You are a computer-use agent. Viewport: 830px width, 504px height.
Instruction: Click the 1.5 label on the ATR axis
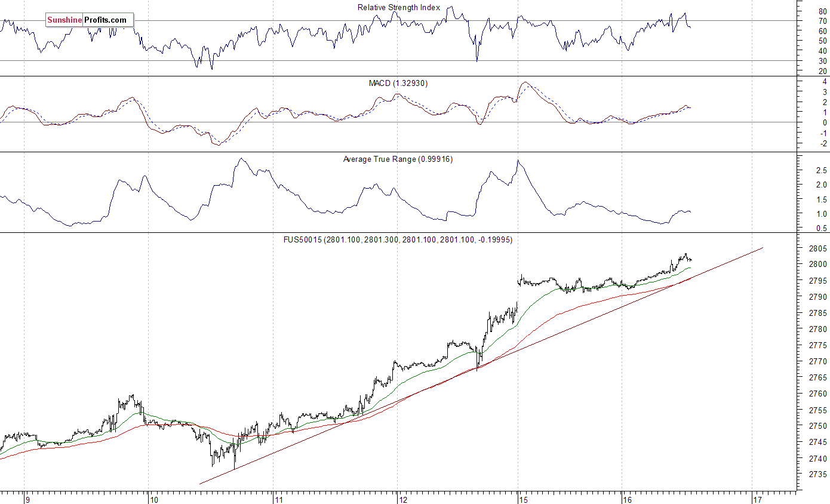click(x=822, y=199)
